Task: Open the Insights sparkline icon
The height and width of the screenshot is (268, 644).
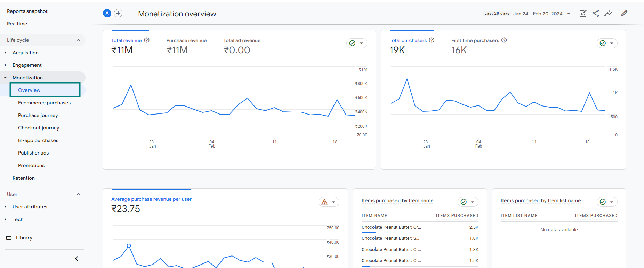Action: pos(608,14)
